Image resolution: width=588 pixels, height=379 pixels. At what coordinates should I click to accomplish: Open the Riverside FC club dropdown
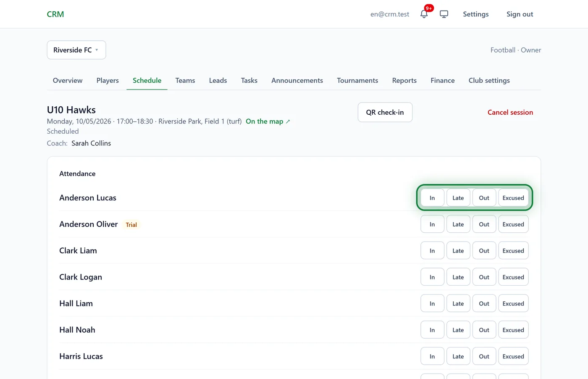76,50
